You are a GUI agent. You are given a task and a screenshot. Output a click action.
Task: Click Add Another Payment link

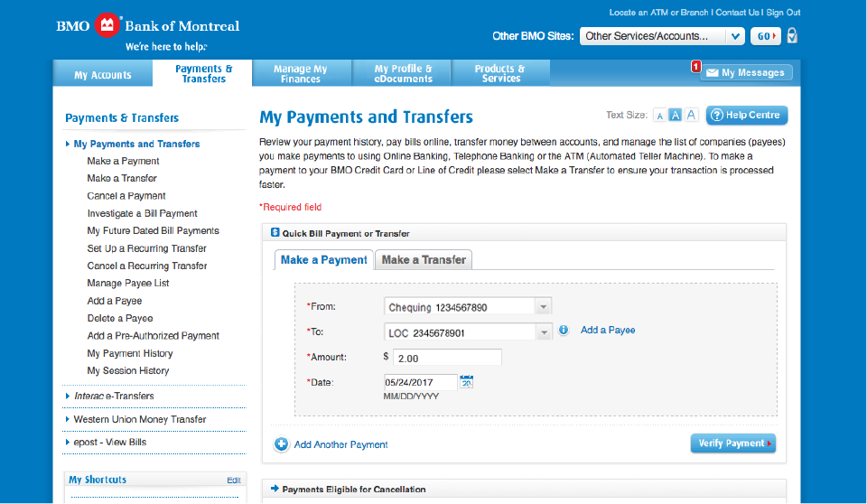340,444
